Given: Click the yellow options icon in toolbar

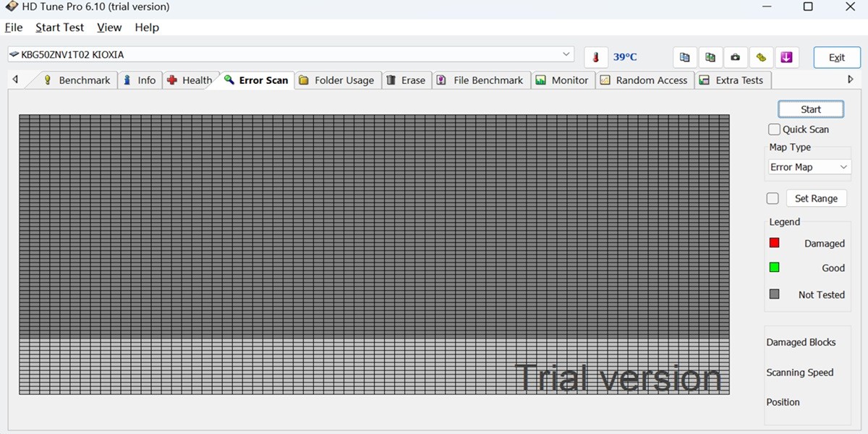Looking at the screenshot, I should coord(761,57).
